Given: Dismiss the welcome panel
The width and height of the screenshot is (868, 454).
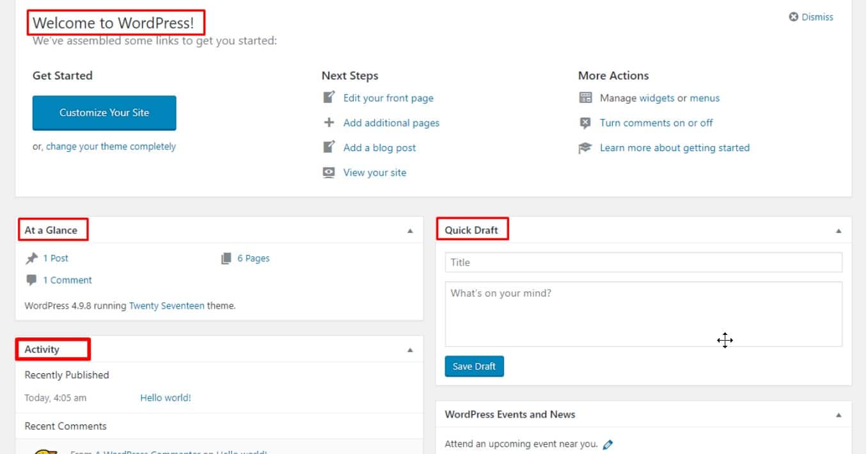Looking at the screenshot, I should pyautogui.click(x=810, y=17).
